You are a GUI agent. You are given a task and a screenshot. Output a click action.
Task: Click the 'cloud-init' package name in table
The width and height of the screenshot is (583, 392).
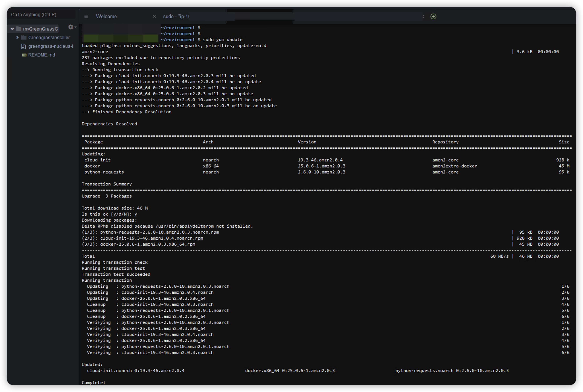[97, 160]
